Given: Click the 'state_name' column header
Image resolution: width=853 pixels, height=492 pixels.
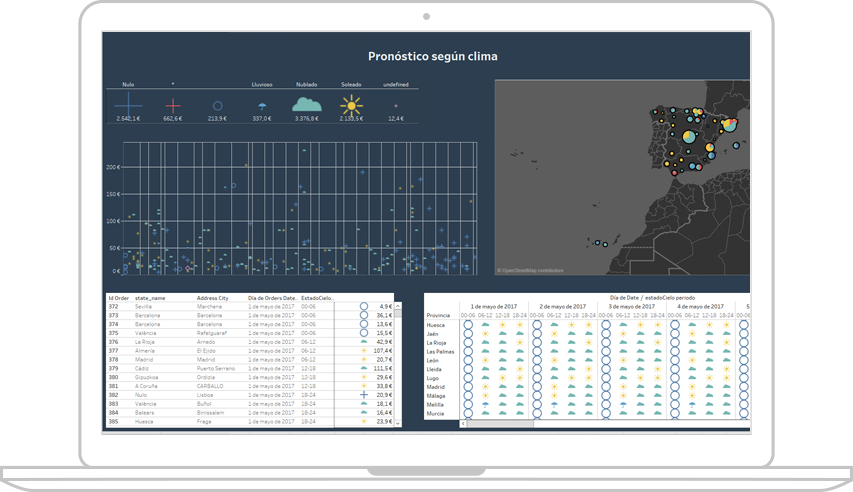Looking at the screenshot, I should pyautogui.click(x=150, y=298).
